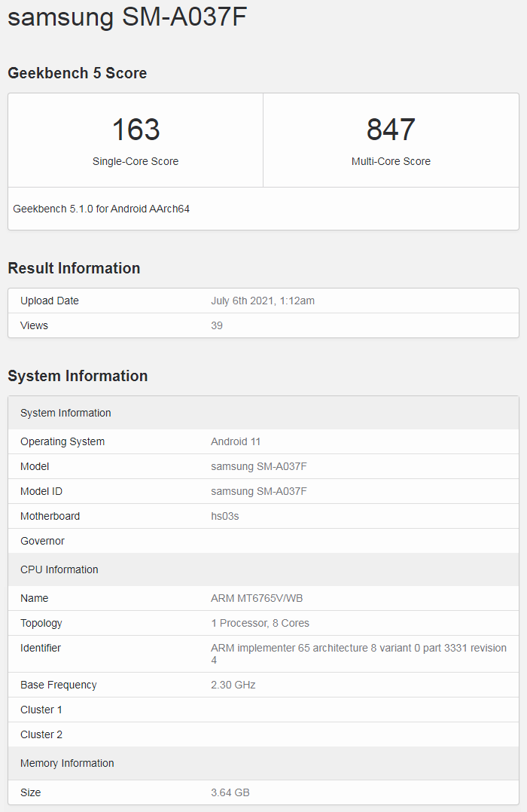This screenshot has height=812, width=527.
Task: Click the CPU Information table header
Action: [x=59, y=569]
